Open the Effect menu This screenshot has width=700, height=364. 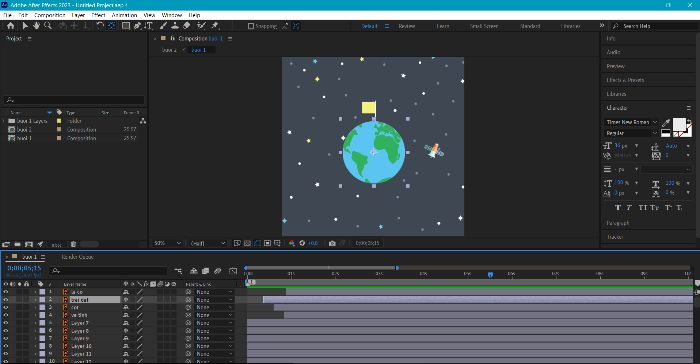coord(98,15)
